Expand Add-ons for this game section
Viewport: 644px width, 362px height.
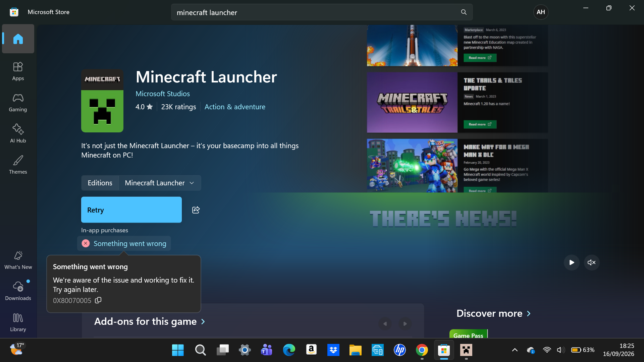(x=150, y=321)
